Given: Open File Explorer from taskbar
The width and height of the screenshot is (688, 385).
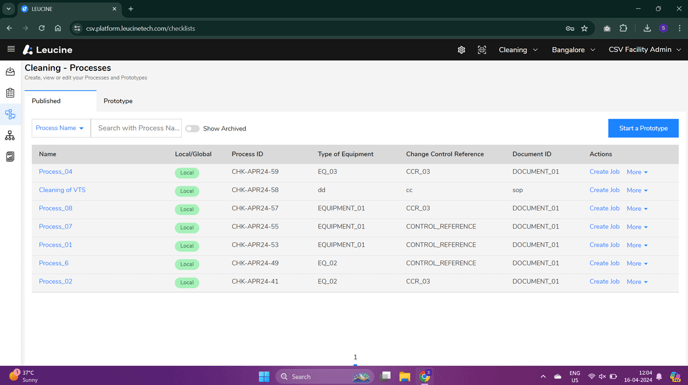Looking at the screenshot, I should (405, 377).
